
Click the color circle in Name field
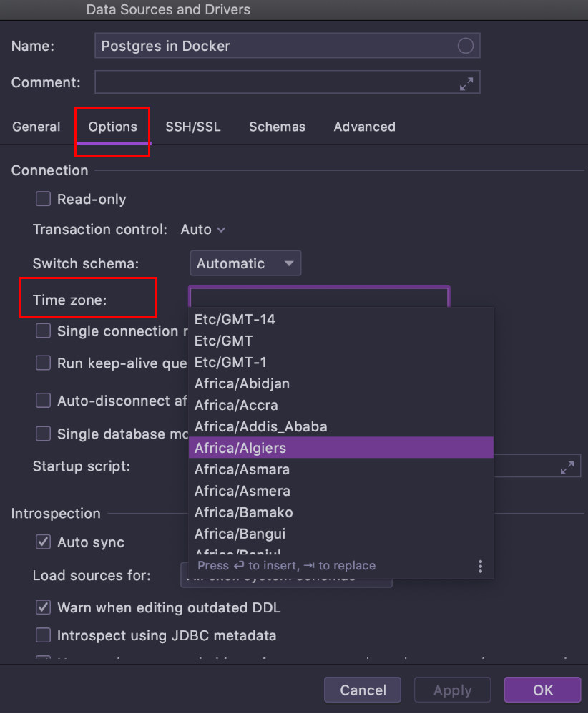pos(465,46)
